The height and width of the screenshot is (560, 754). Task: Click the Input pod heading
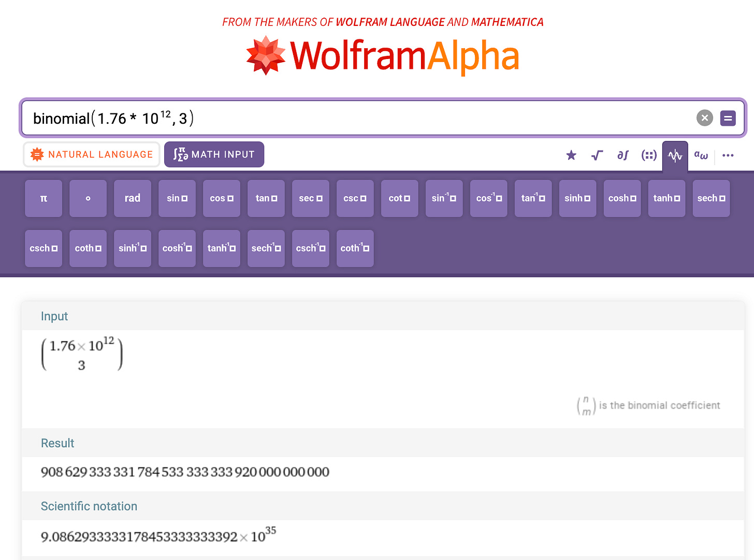coord(54,316)
